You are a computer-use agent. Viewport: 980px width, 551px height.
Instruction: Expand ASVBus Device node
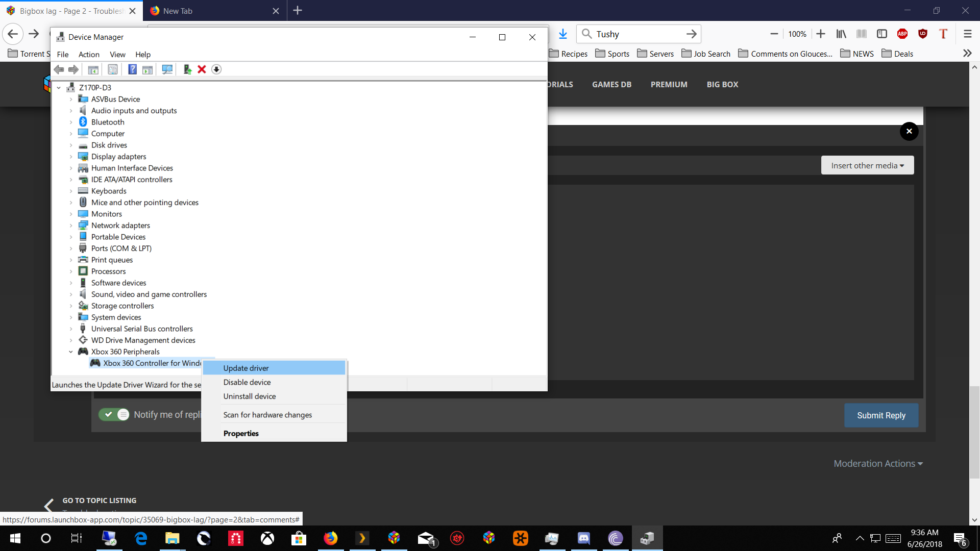click(71, 99)
